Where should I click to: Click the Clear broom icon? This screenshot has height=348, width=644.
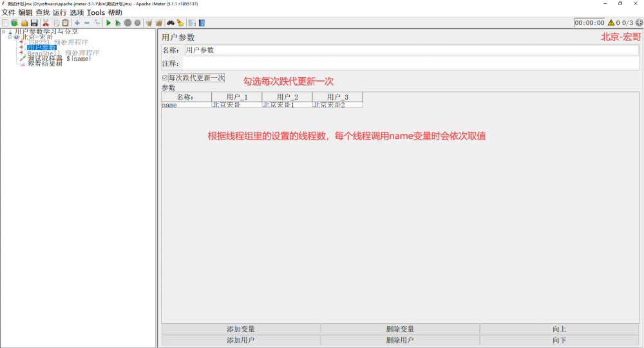[x=149, y=23]
